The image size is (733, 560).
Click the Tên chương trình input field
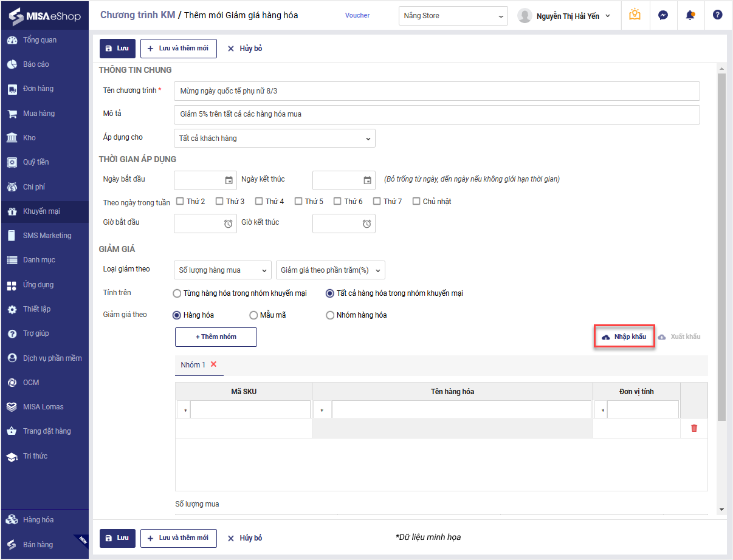[x=436, y=91]
